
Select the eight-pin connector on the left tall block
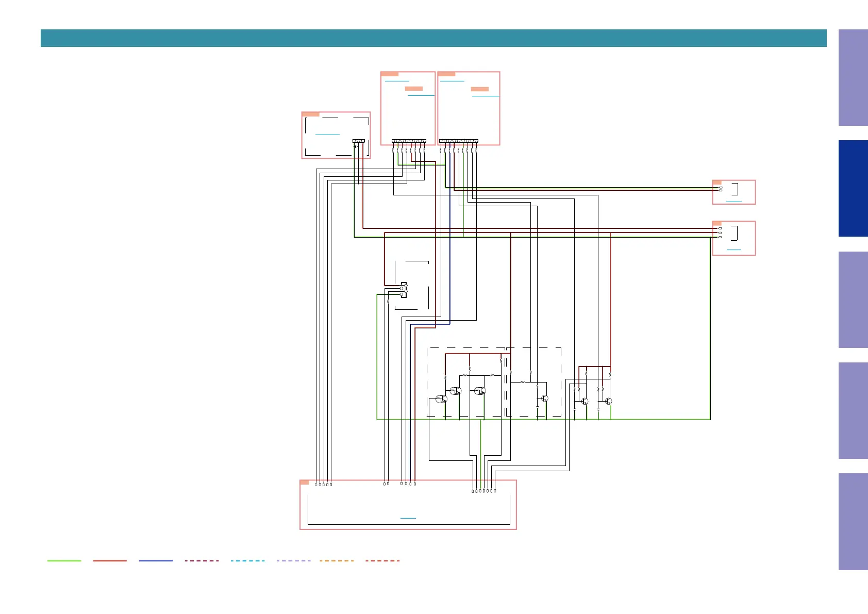click(409, 141)
